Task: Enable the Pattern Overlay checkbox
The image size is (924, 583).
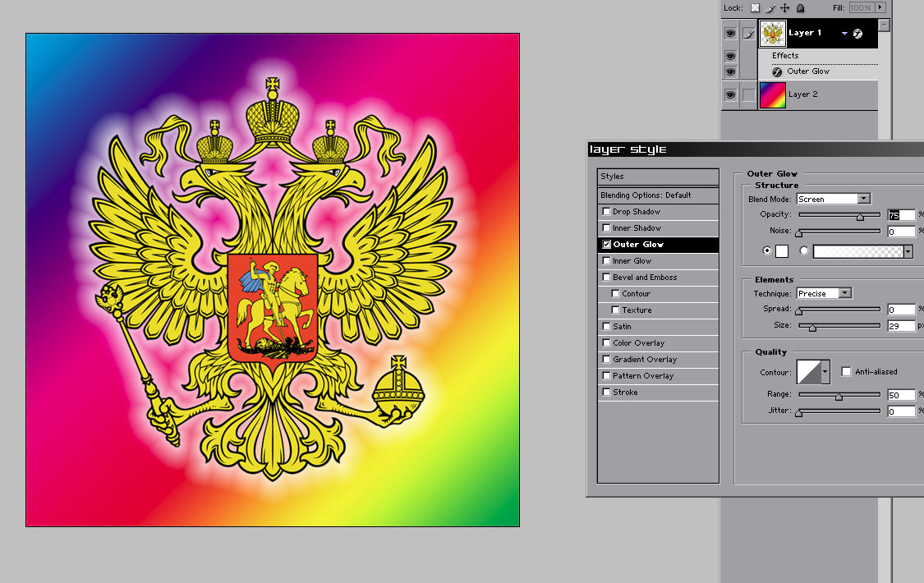Action: [x=606, y=376]
